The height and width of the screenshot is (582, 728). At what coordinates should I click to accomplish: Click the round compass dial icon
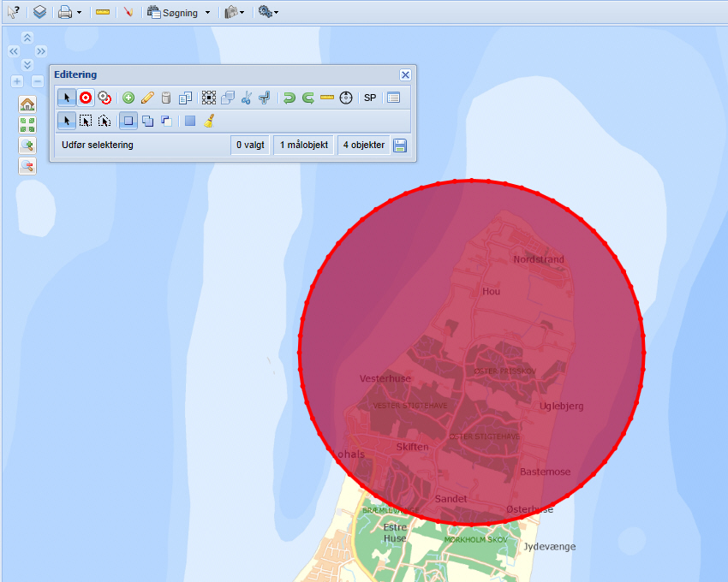point(346,98)
